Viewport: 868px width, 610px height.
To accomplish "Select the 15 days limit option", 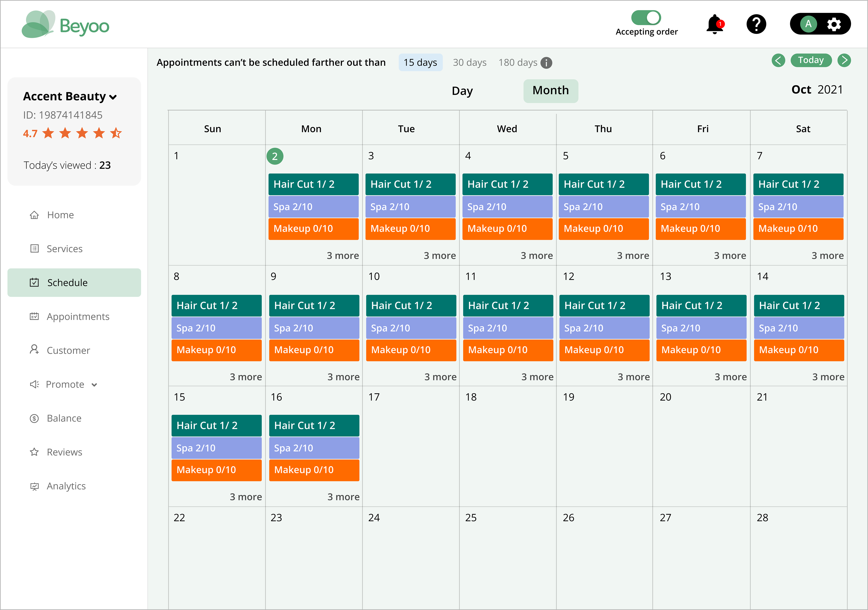I will [420, 62].
